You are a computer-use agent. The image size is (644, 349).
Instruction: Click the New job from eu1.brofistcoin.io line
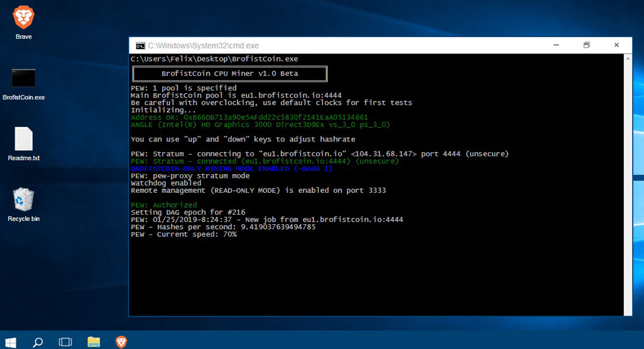coord(267,220)
